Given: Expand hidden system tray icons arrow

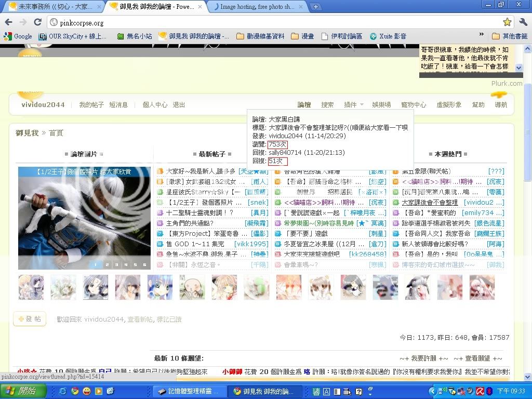Looking at the screenshot, I should (432, 391).
